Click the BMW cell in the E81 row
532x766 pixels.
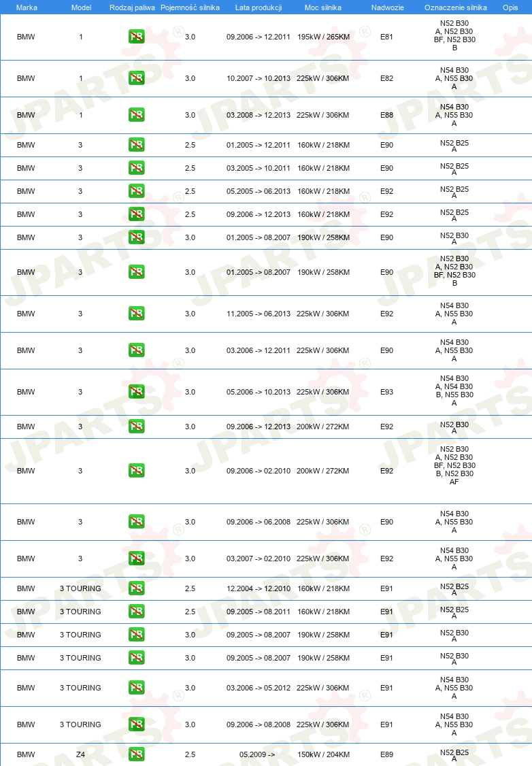point(26,37)
